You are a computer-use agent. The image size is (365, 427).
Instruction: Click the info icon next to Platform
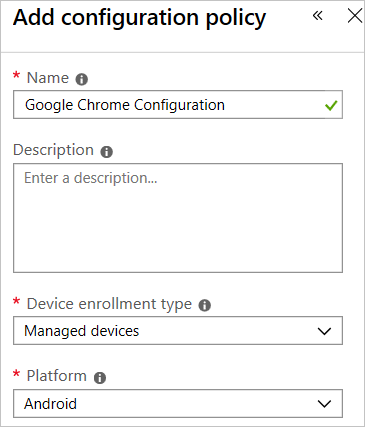point(100,378)
